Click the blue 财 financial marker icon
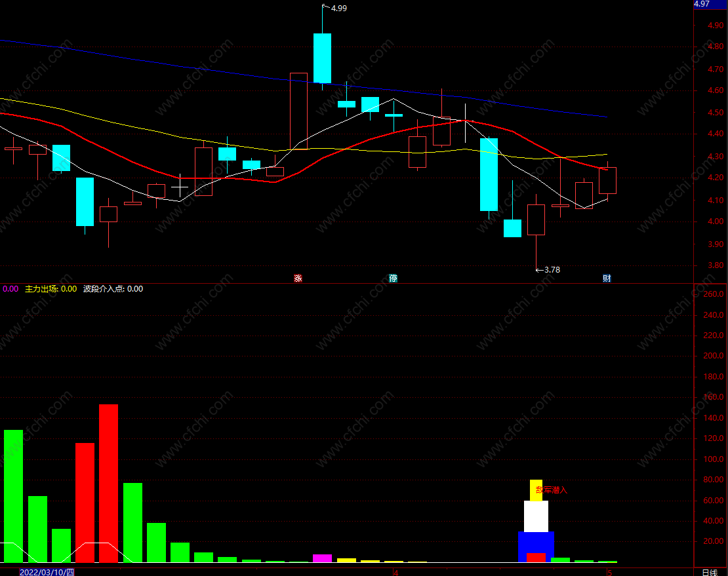This screenshot has width=728, height=576. [607, 278]
